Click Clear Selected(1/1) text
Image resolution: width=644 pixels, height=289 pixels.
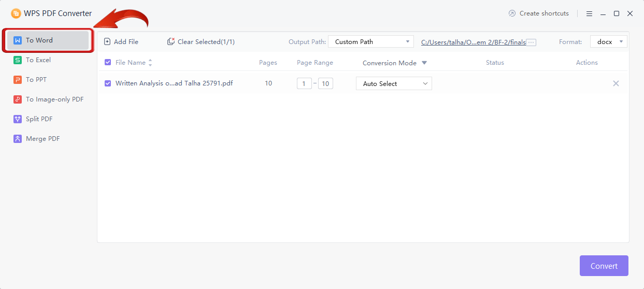coord(206,42)
